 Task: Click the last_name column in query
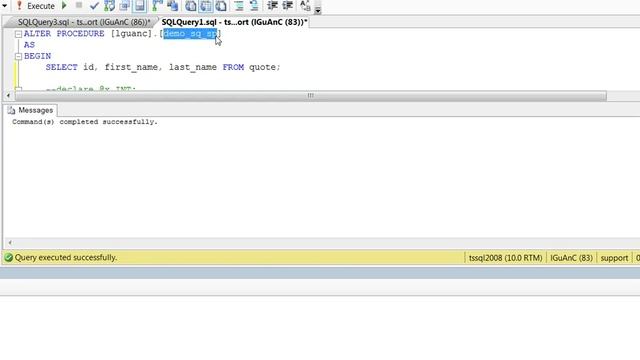click(x=193, y=67)
